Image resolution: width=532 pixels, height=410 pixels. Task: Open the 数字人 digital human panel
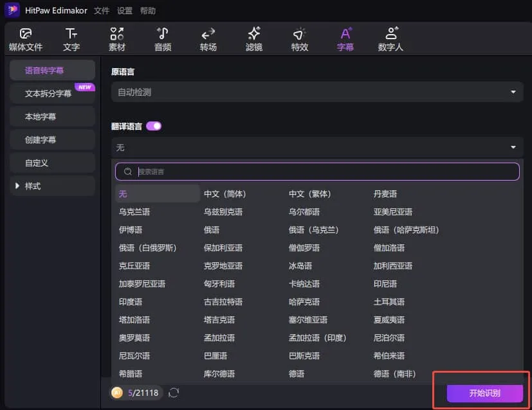coord(390,38)
